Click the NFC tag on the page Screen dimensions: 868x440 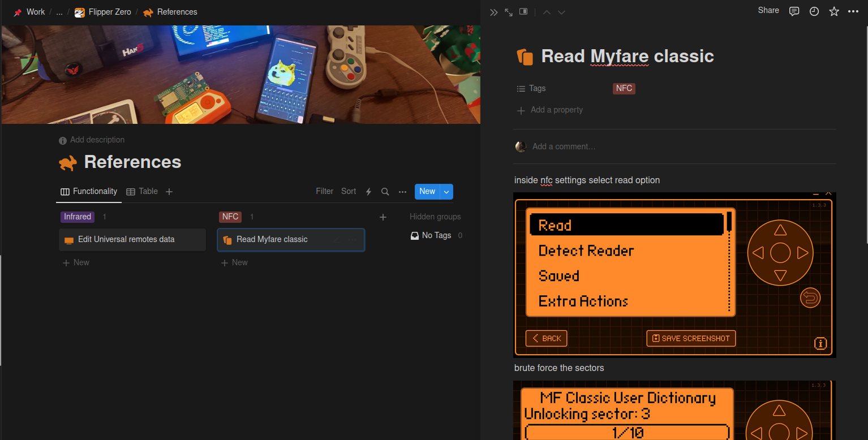pos(624,88)
